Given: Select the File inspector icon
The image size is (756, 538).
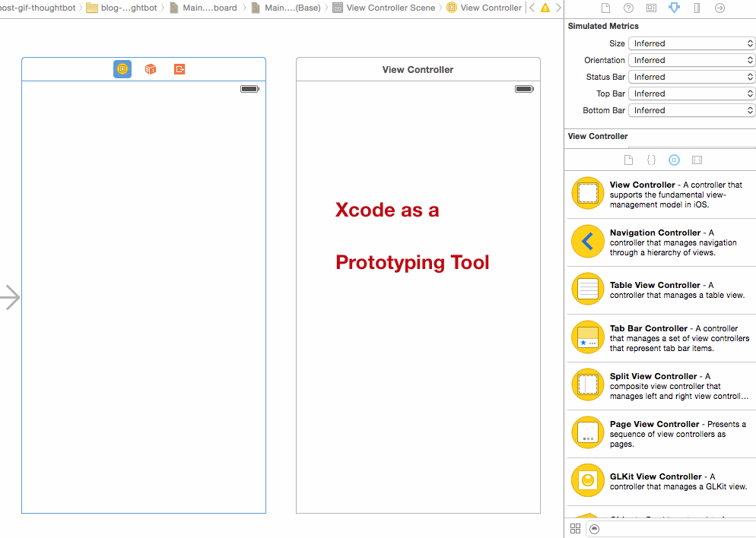Looking at the screenshot, I should point(605,8).
